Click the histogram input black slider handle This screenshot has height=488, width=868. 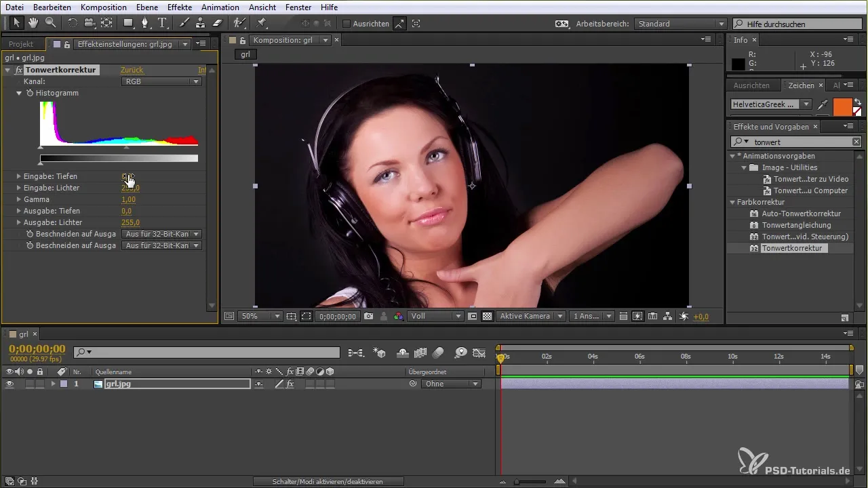[x=41, y=146]
